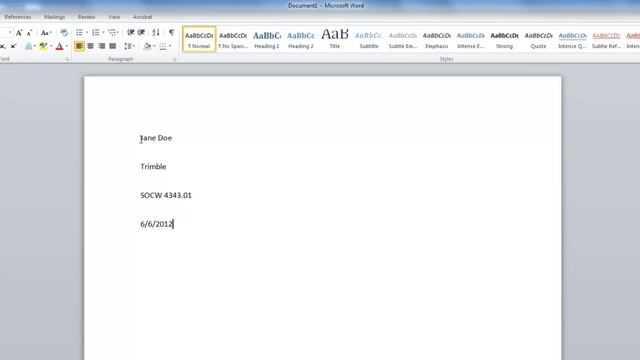The width and height of the screenshot is (640, 360).
Task: Click the Text Highlight Color icon
Action: (x=43, y=46)
